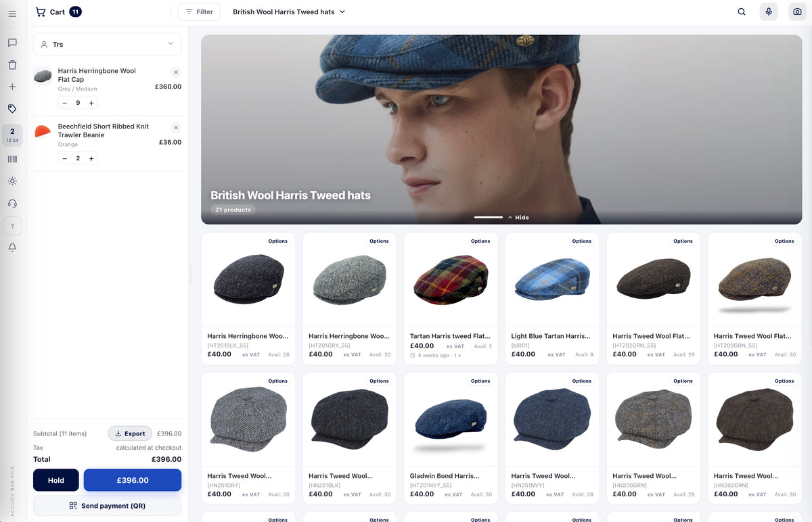Click the Hold button
The height and width of the screenshot is (522, 812).
pyautogui.click(x=56, y=480)
